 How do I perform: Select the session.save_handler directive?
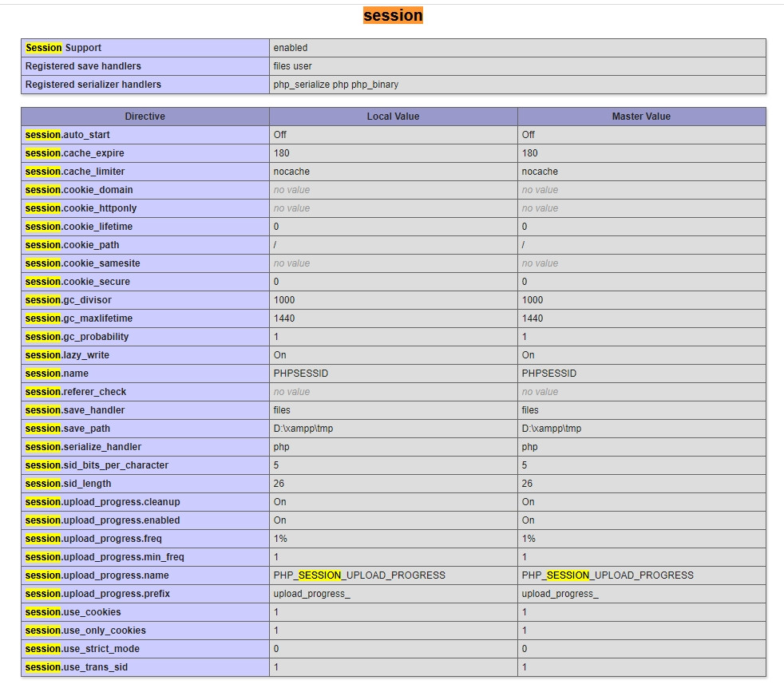[75, 410]
